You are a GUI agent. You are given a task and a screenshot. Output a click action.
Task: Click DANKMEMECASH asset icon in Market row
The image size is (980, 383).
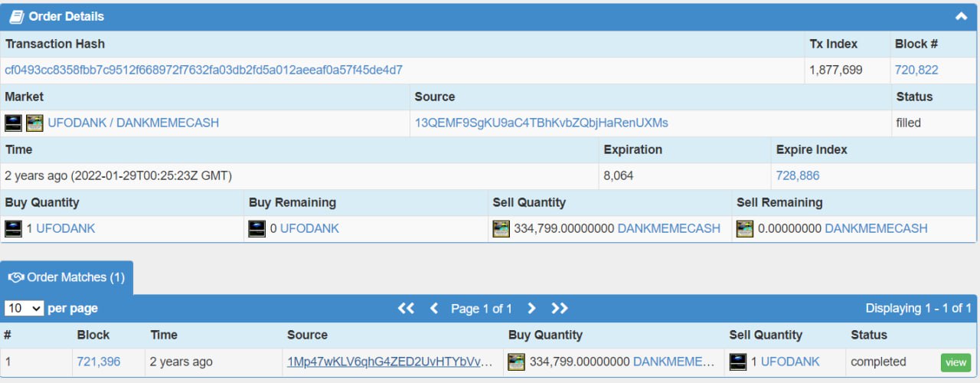click(34, 123)
